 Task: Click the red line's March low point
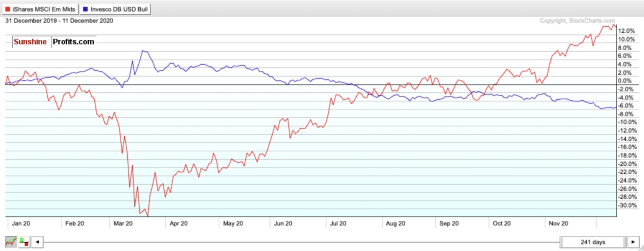pyautogui.click(x=148, y=216)
